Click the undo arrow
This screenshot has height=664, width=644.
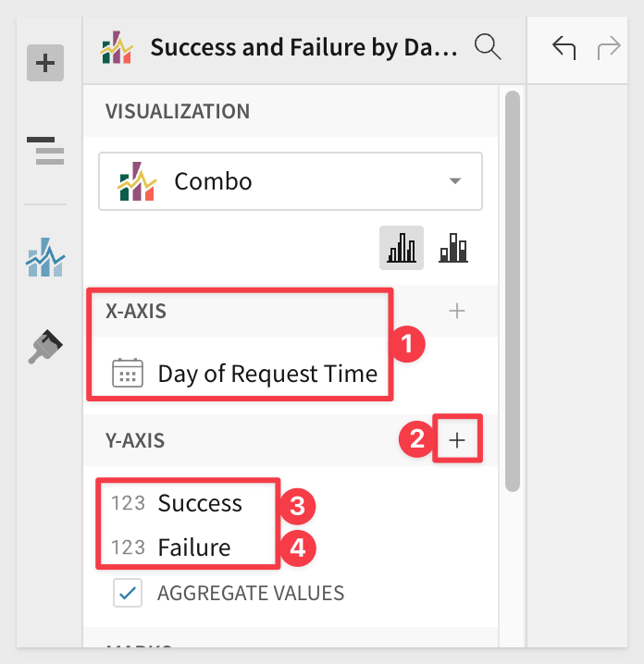563,47
